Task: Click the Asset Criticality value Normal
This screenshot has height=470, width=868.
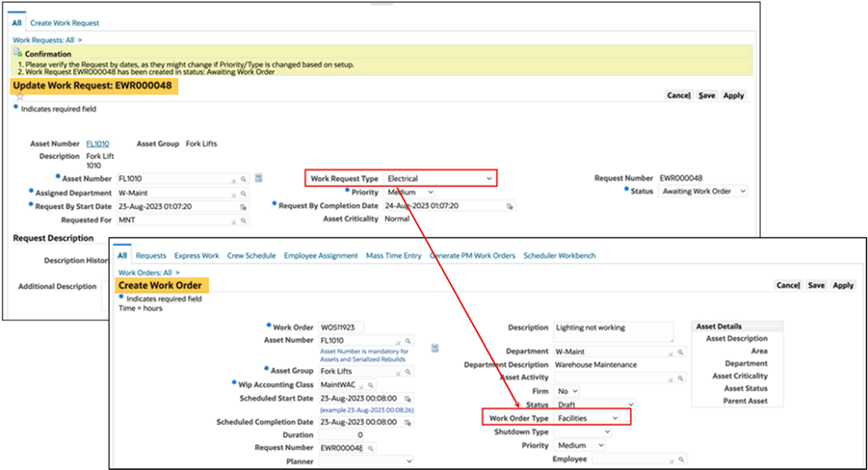Action: pos(397,219)
